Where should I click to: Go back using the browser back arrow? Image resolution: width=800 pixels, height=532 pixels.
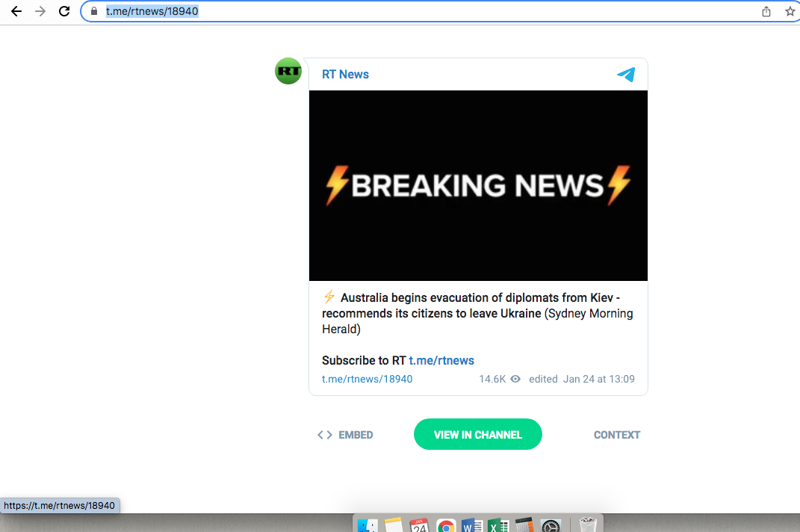tap(16, 11)
